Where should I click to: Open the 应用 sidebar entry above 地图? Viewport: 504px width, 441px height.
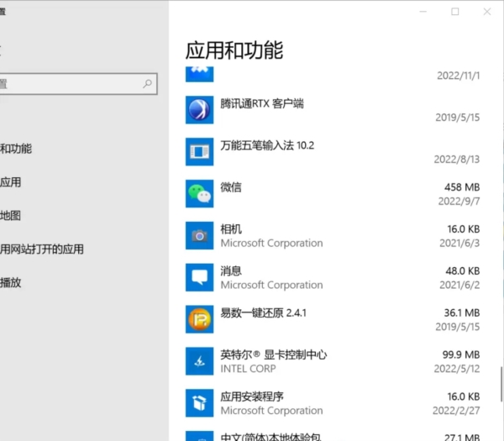pyautogui.click(x=11, y=182)
